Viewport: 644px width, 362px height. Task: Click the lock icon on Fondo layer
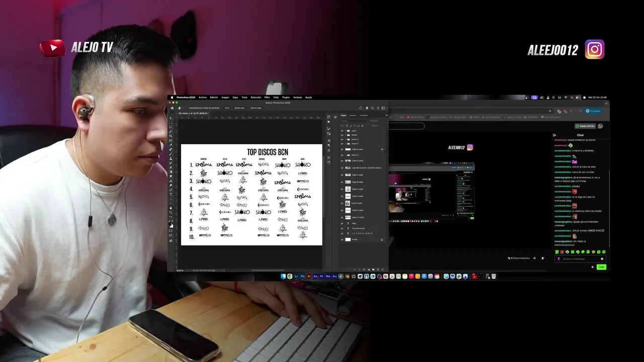(x=382, y=239)
